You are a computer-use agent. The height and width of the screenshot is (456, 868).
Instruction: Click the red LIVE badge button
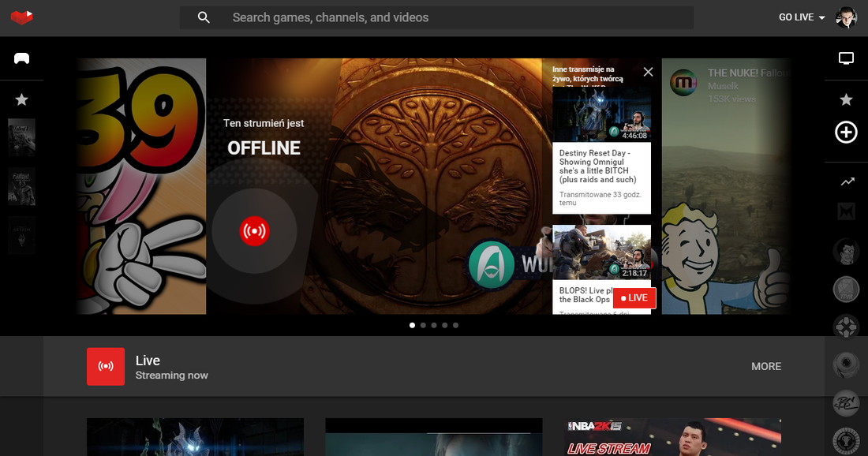pyautogui.click(x=634, y=297)
